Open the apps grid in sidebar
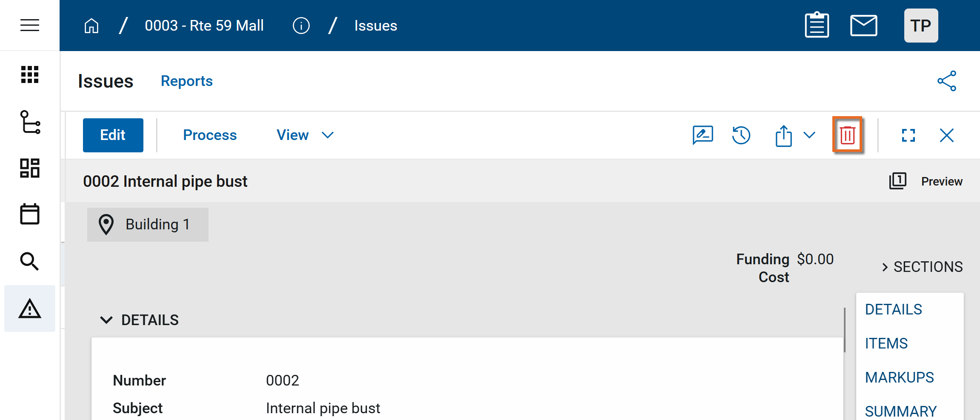 [x=30, y=75]
